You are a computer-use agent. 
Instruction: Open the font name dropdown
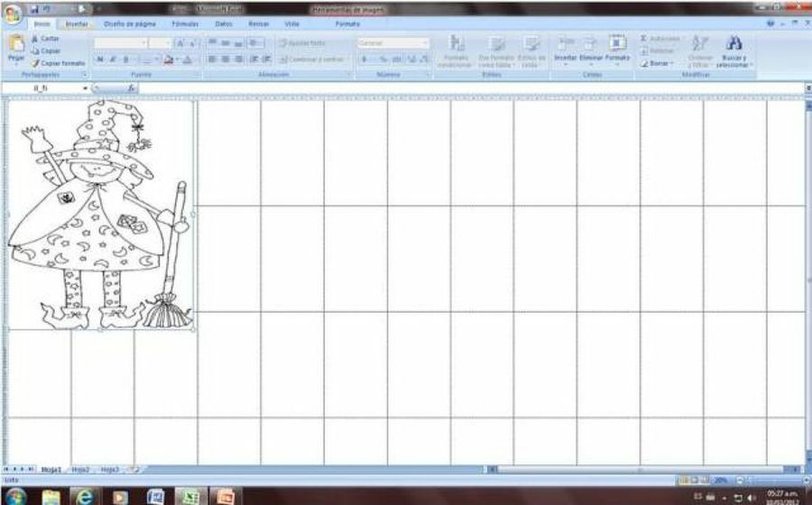click(143, 43)
